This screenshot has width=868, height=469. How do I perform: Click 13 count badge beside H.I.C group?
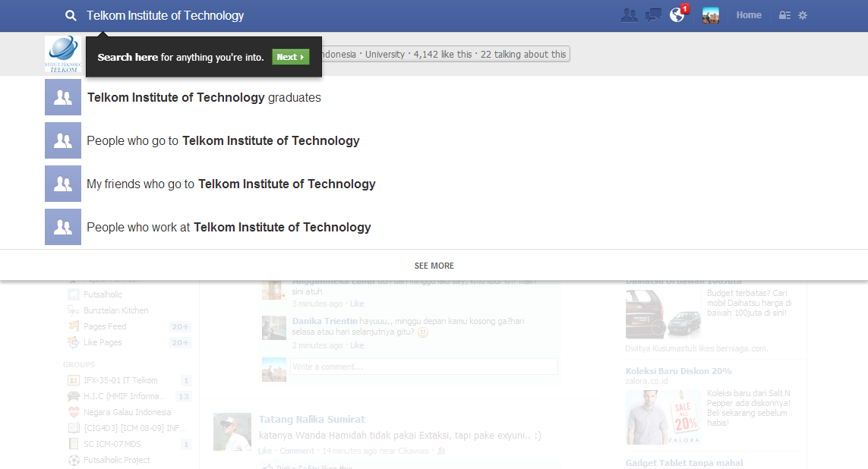pyautogui.click(x=184, y=396)
